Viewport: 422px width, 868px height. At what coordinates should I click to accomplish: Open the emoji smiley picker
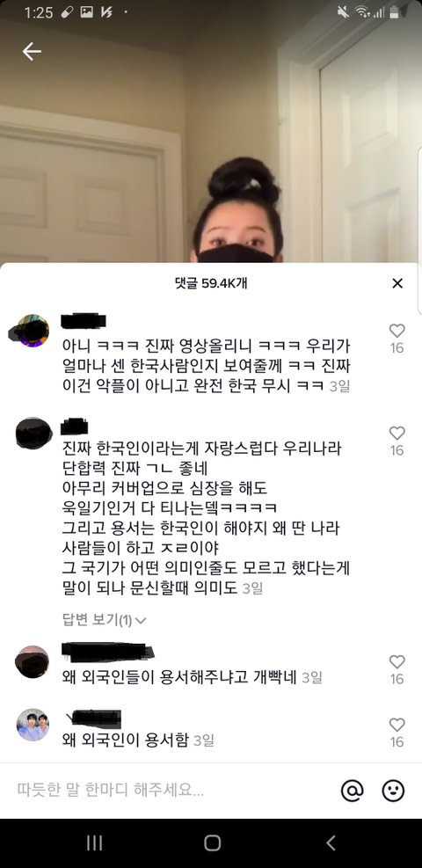point(393,791)
